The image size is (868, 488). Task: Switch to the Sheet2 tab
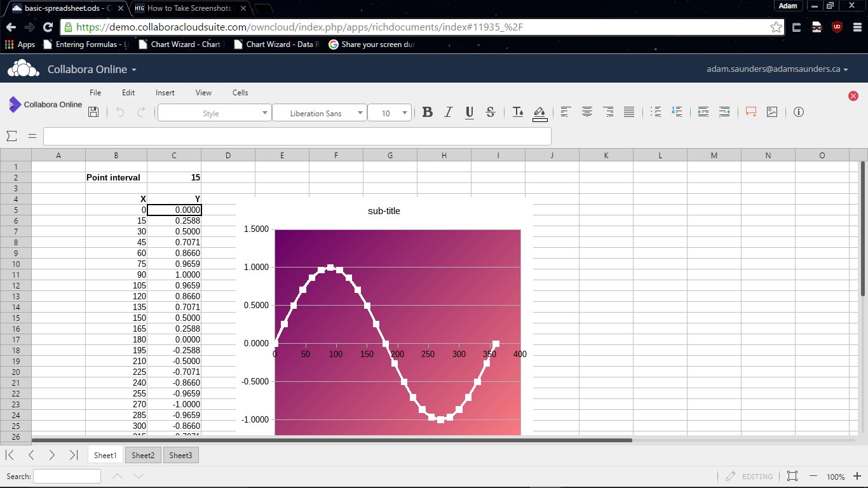pyautogui.click(x=143, y=455)
